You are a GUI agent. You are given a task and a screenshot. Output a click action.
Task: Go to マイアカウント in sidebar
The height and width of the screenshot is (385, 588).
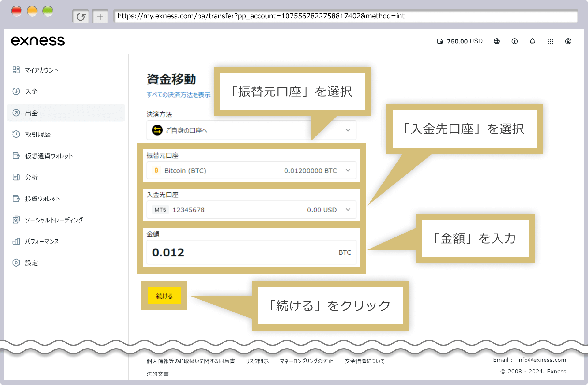66,70
